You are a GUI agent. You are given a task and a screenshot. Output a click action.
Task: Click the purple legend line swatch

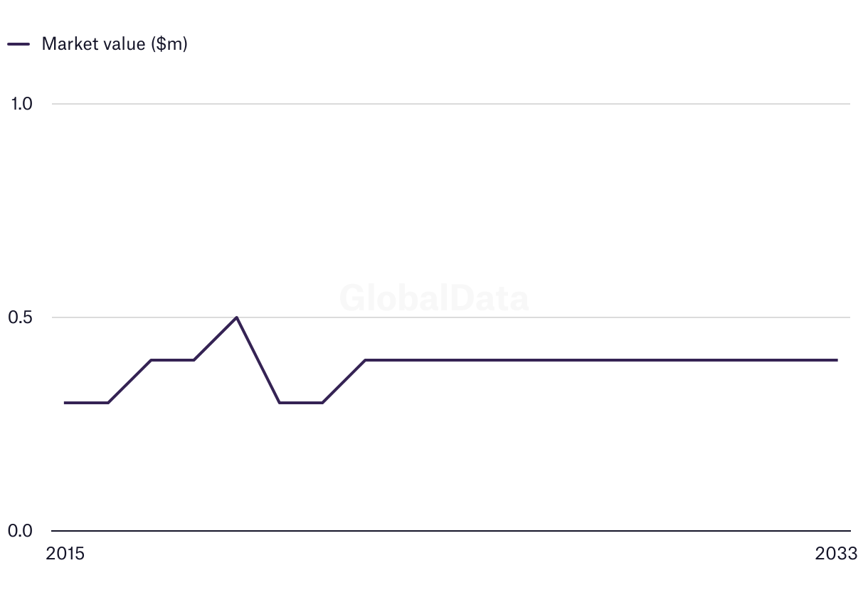pyautogui.click(x=18, y=44)
